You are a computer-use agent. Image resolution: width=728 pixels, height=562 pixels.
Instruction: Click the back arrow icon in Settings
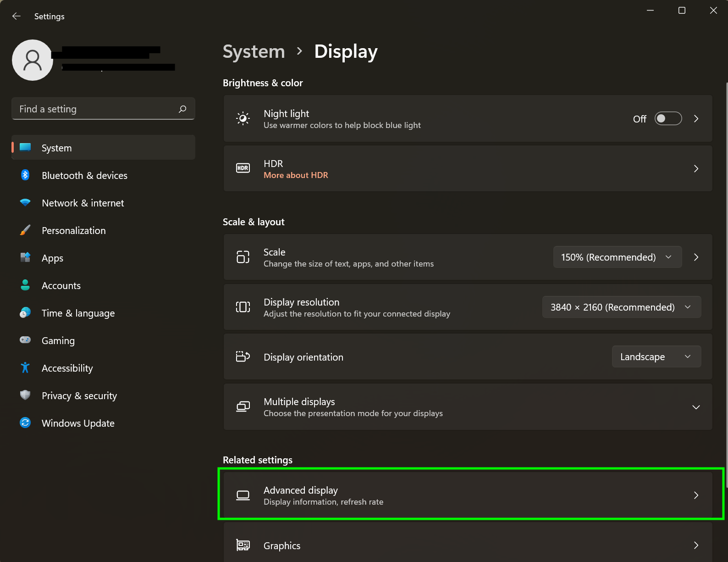(x=17, y=16)
